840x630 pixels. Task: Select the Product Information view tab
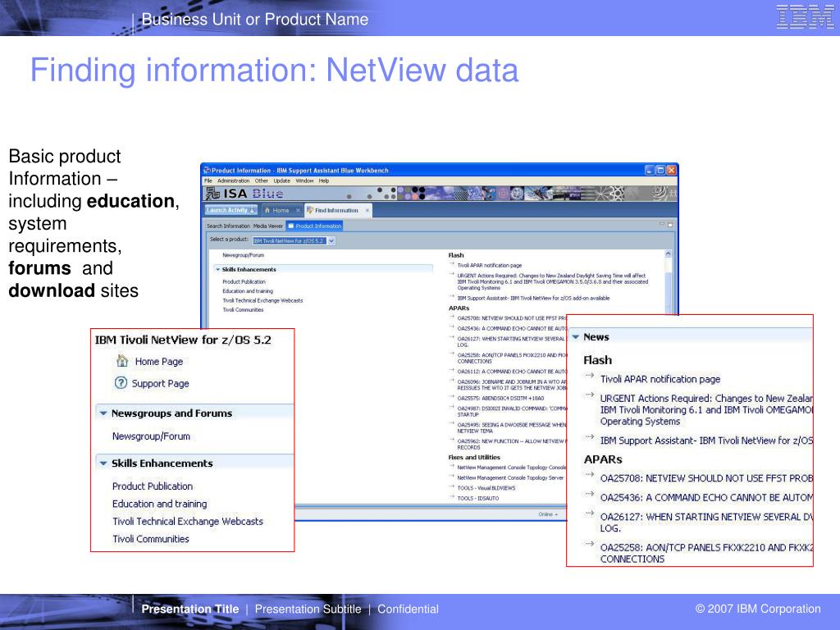click(x=314, y=226)
